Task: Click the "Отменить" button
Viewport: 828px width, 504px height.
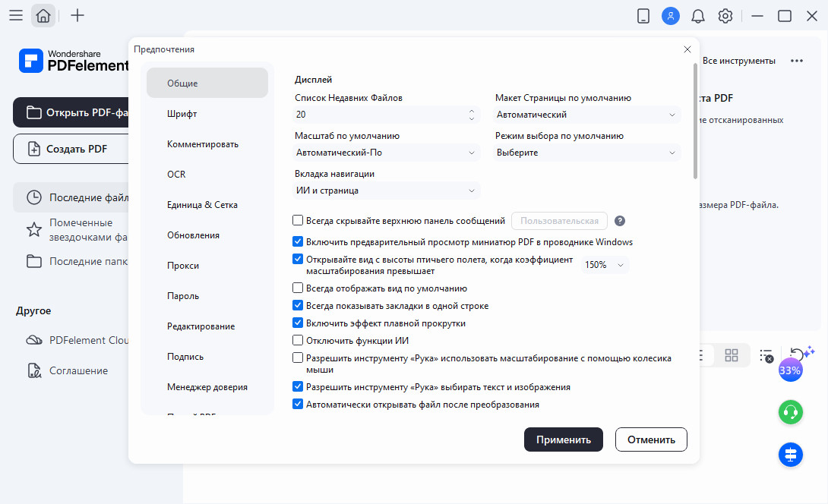Action: [x=651, y=439]
